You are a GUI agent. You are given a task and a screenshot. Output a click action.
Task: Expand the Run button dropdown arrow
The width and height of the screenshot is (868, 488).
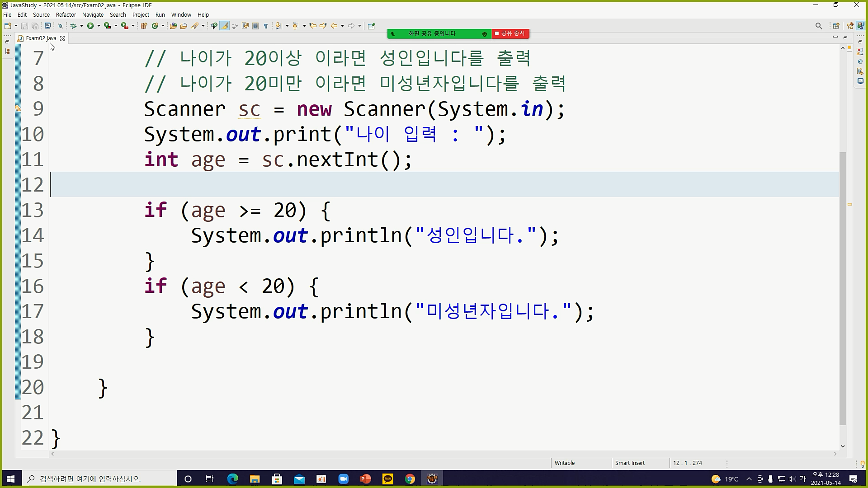click(x=99, y=26)
